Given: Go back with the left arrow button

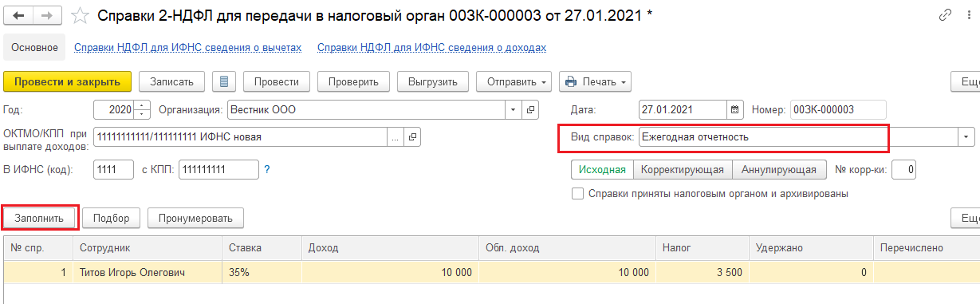Looking at the screenshot, I should coord(19,15).
